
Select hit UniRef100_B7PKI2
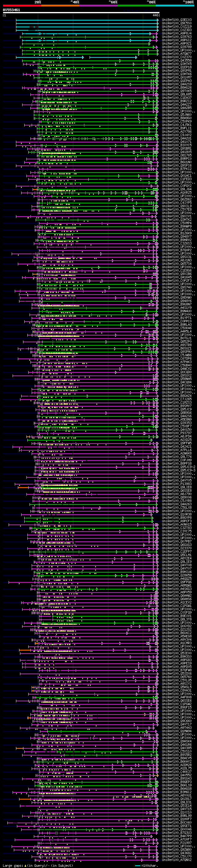pos(177,169)
